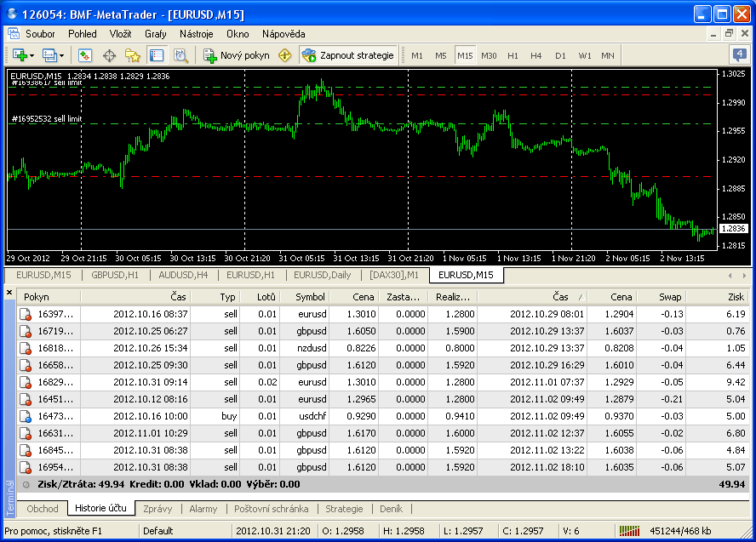Close the Terminal panel with X
The width and height of the screenshot is (756, 542).
(9, 292)
